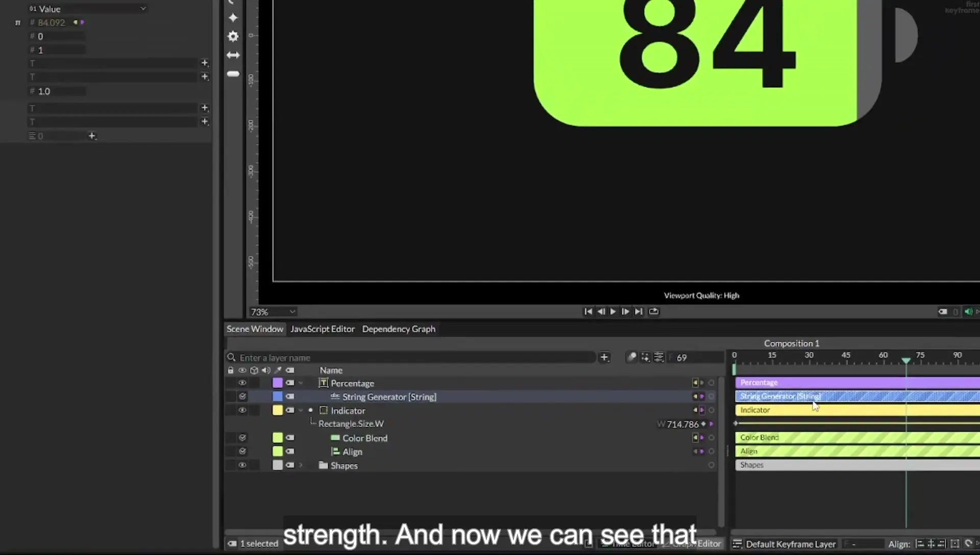Select the horizontal double-arrow tool

click(233, 55)
